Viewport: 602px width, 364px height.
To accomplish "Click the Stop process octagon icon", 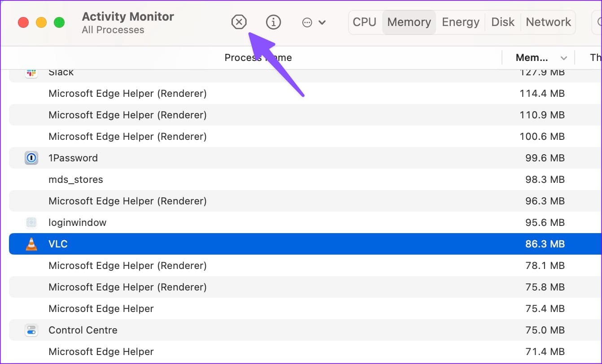I will 239,22.
